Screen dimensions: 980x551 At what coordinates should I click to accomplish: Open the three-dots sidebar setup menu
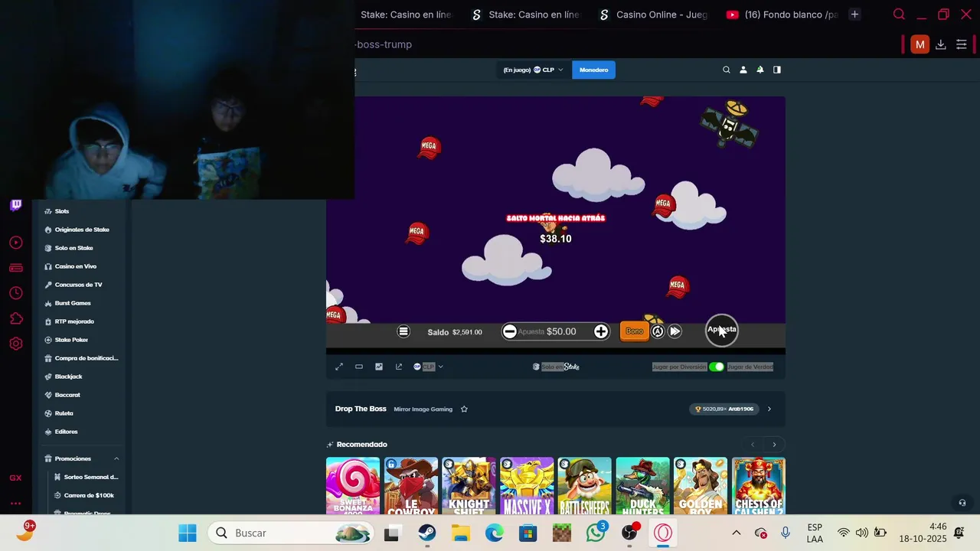(x=15, y=504)
